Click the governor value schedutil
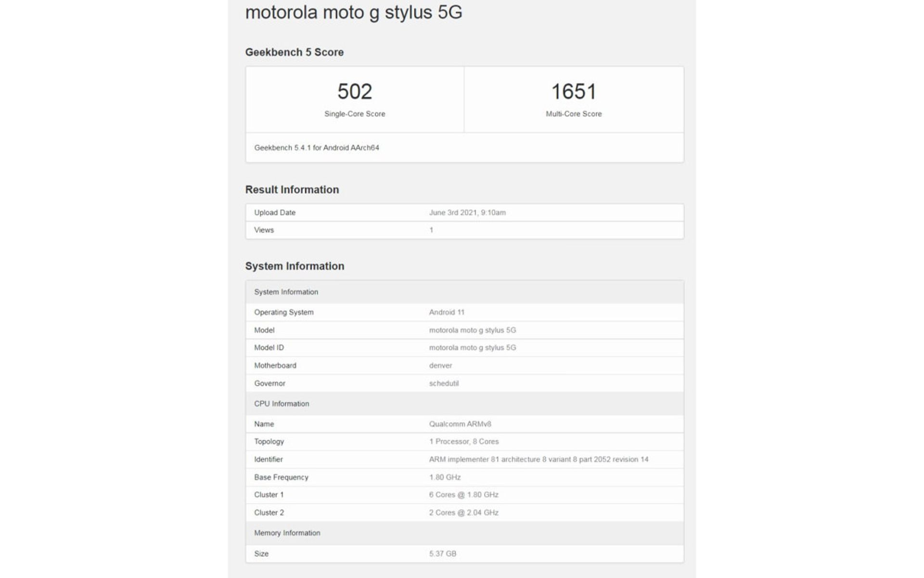 (x=444, y=383)
